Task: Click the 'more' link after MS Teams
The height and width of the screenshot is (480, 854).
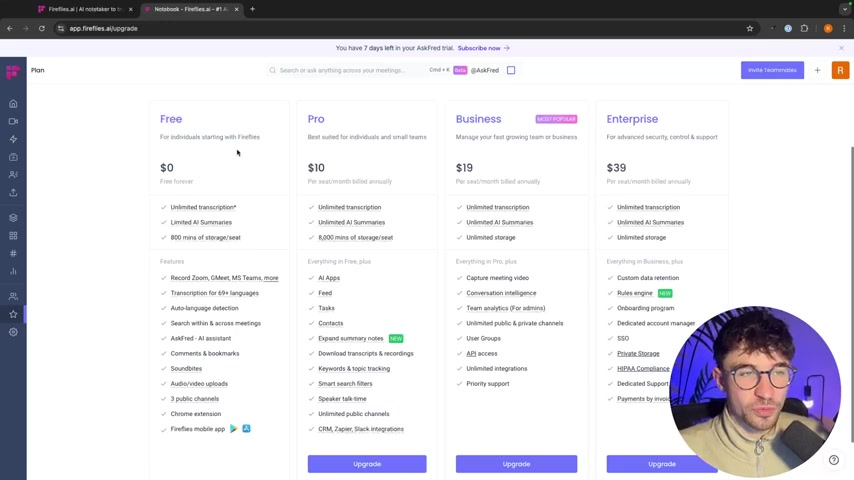Action: point(271,278)
